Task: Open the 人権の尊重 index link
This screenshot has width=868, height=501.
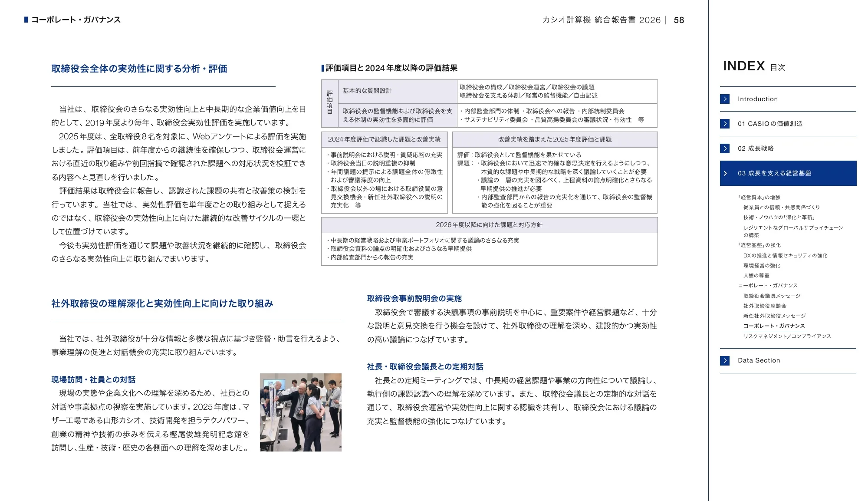Action: (x=756, y=276)
